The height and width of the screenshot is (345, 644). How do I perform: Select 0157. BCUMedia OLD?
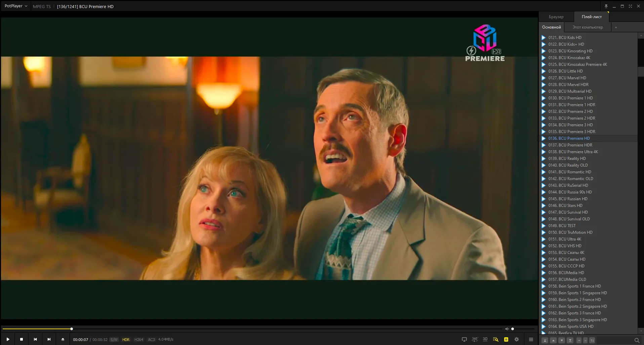click(x=588, y=279)
